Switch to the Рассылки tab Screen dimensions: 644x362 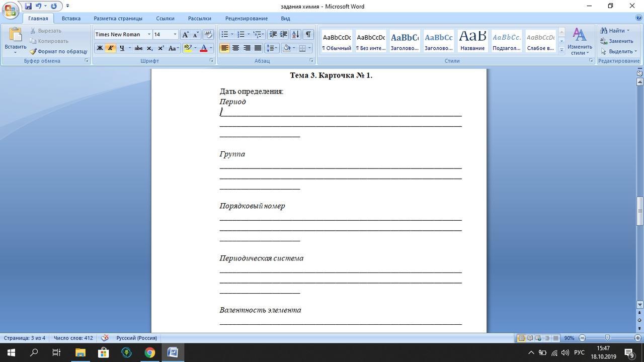[199, 18]
